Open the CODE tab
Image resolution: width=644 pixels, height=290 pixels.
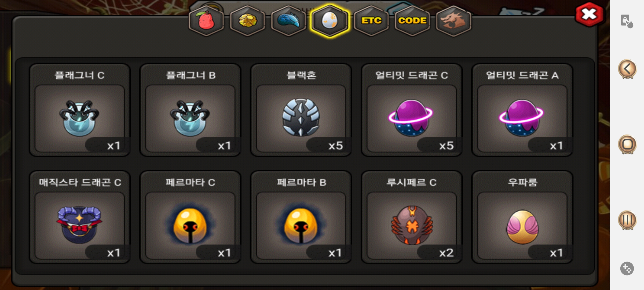coord(412,21)
